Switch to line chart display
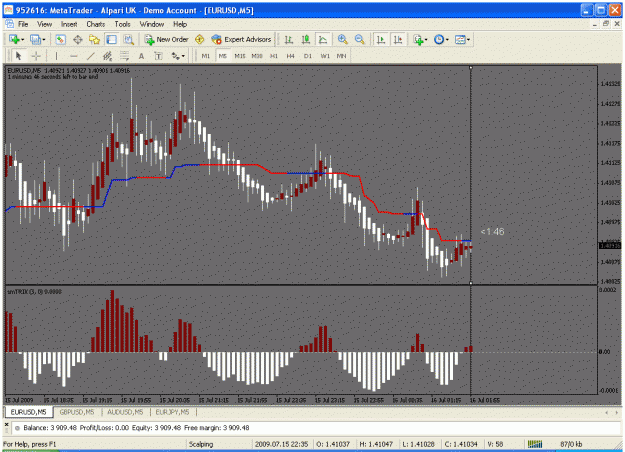 click(x=323, y=39)
